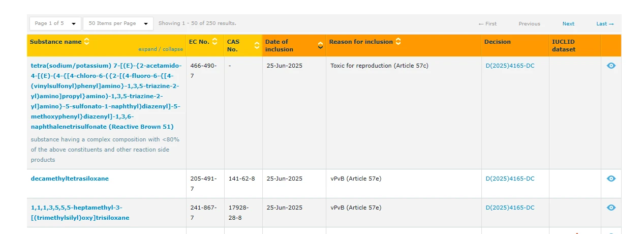The width and height of the screenshot is (644, 234).
Task: Go to Next results page
Action: pyautogui.click(x=568, y=24)
